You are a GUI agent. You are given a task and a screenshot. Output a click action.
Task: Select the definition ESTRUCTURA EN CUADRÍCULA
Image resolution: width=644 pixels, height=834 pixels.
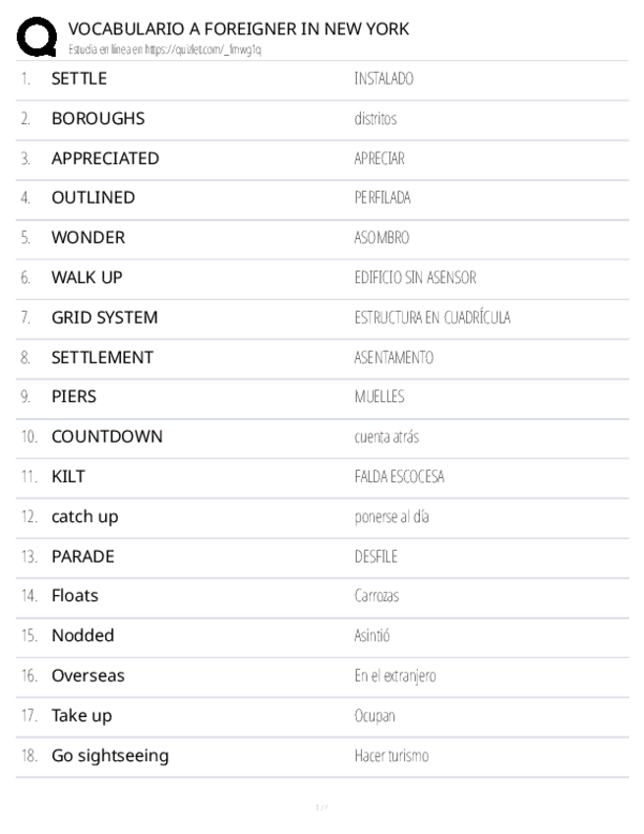(x=432, y=318)
